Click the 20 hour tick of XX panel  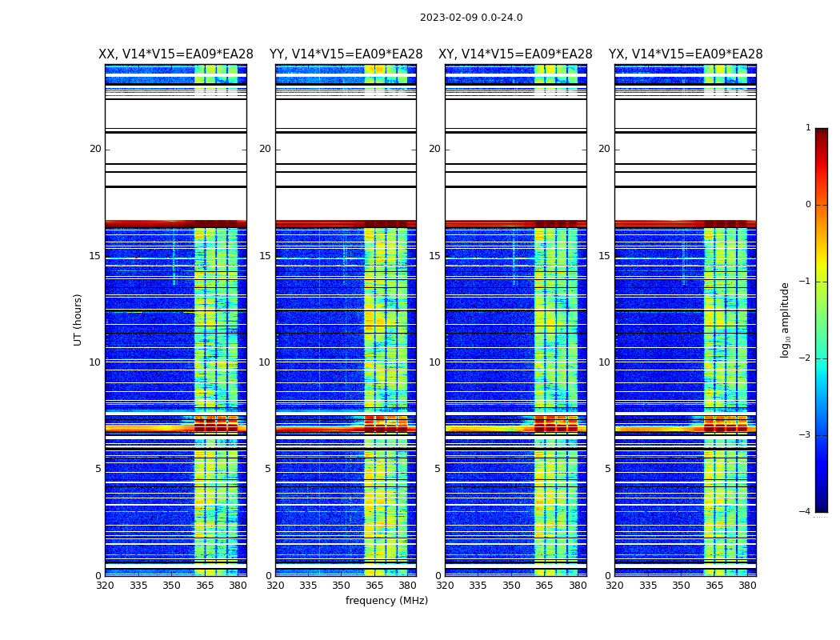[x=95, y=149]
